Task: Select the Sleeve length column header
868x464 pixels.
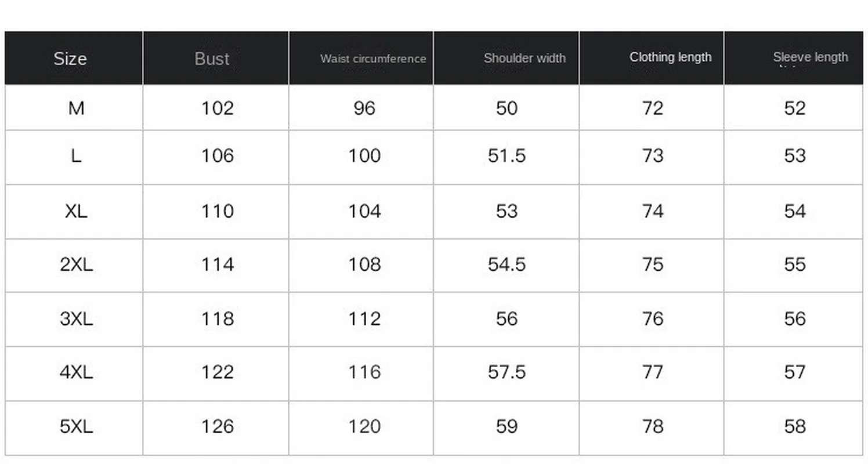Action: click(810, 57)
